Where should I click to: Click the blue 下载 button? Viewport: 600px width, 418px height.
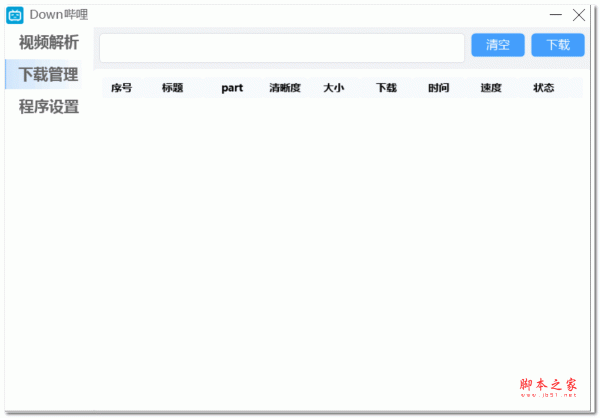tap(558, 45)
